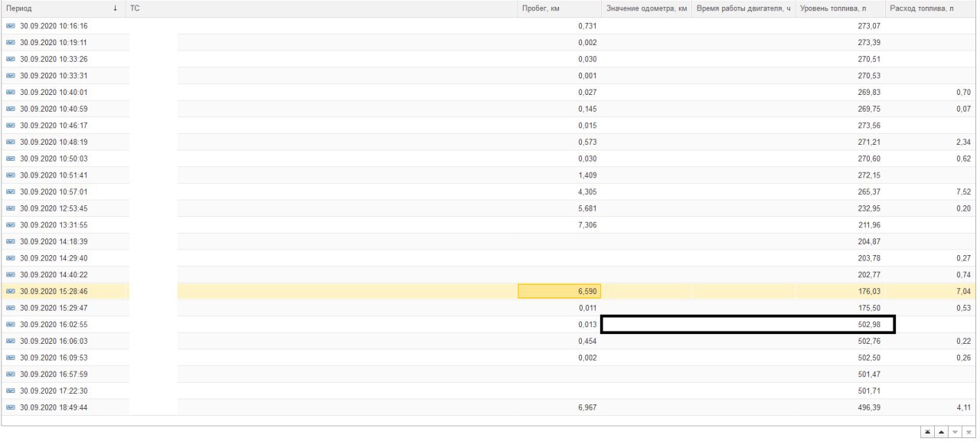Viewport: 980px width, 445px height.
Task: Select the period 30.09.2020 10:33:31
Action: pos(54,76)
